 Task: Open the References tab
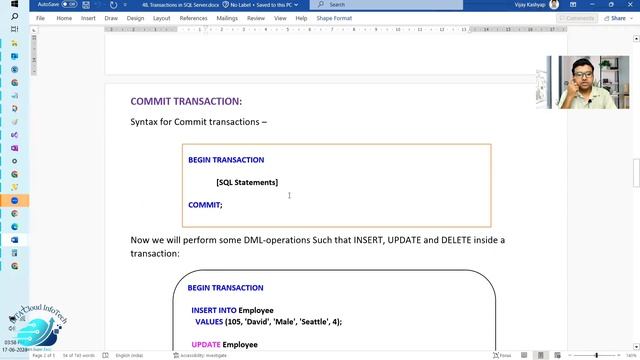[x=193, y=18]
